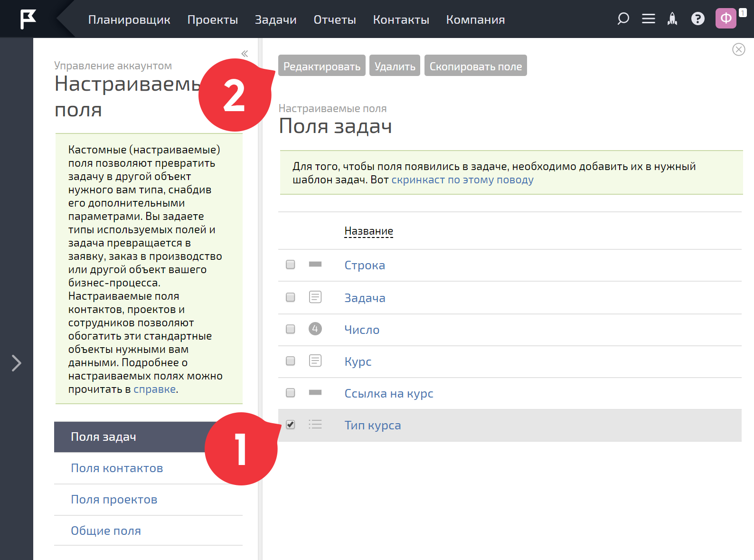Open Планировщик in top menu
The width and height of the screenshot is (754, 560).
(x=129, y=19)
